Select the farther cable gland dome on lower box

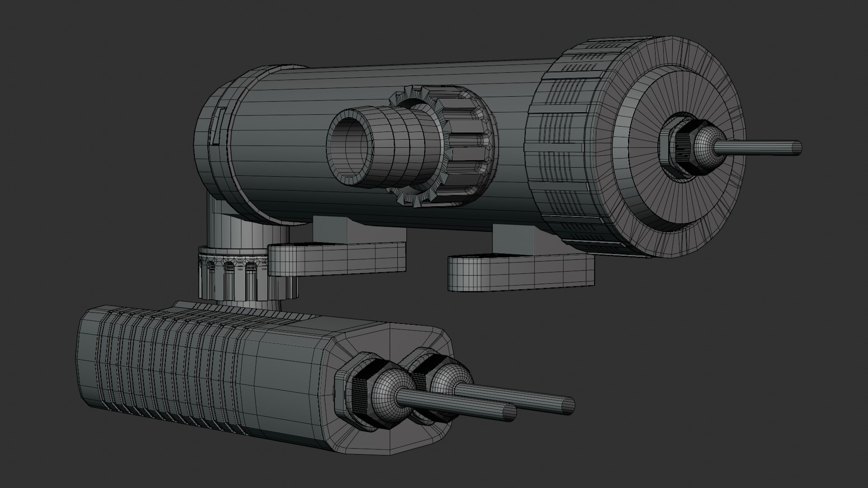tap(443, 376)
